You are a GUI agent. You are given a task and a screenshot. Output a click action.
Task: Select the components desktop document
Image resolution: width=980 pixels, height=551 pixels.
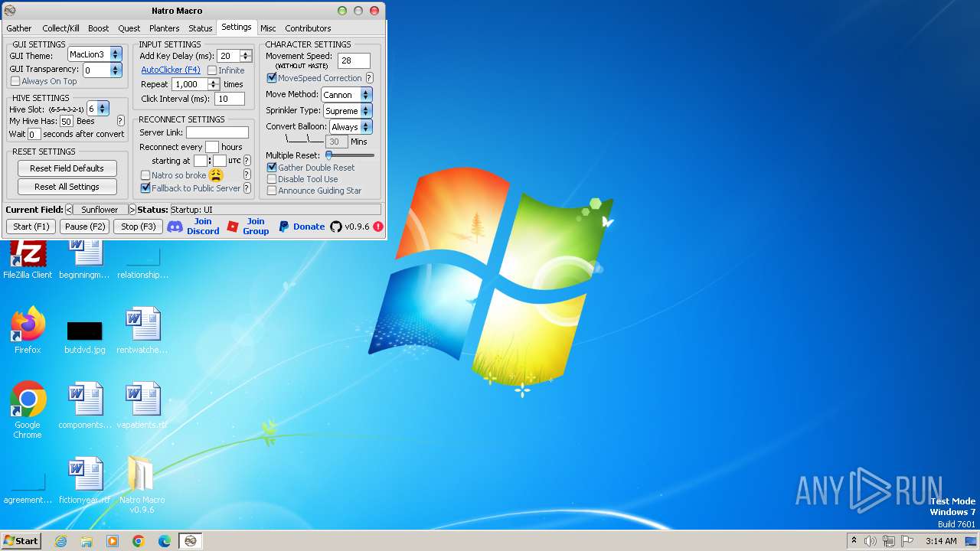click(x=85, y=405)
